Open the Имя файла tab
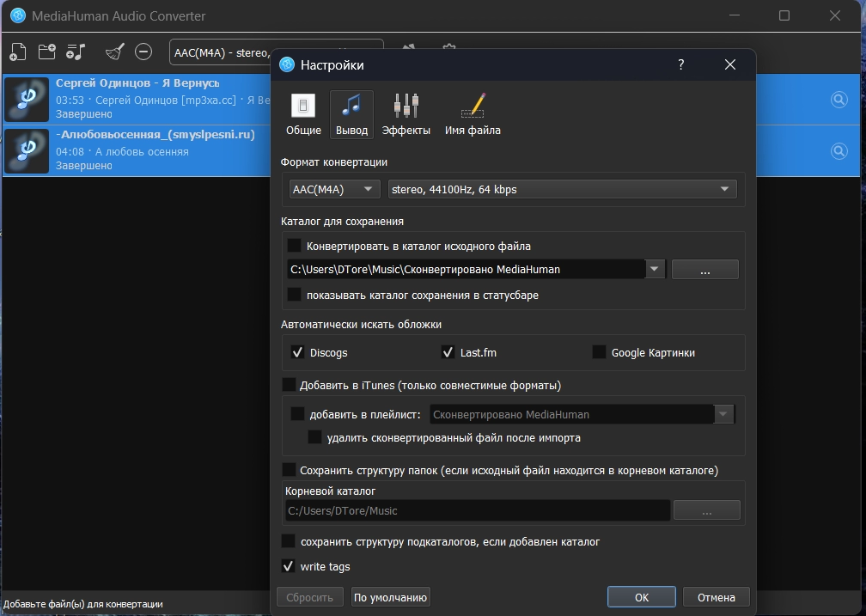The image size is (866, 616). click(473, 115)
